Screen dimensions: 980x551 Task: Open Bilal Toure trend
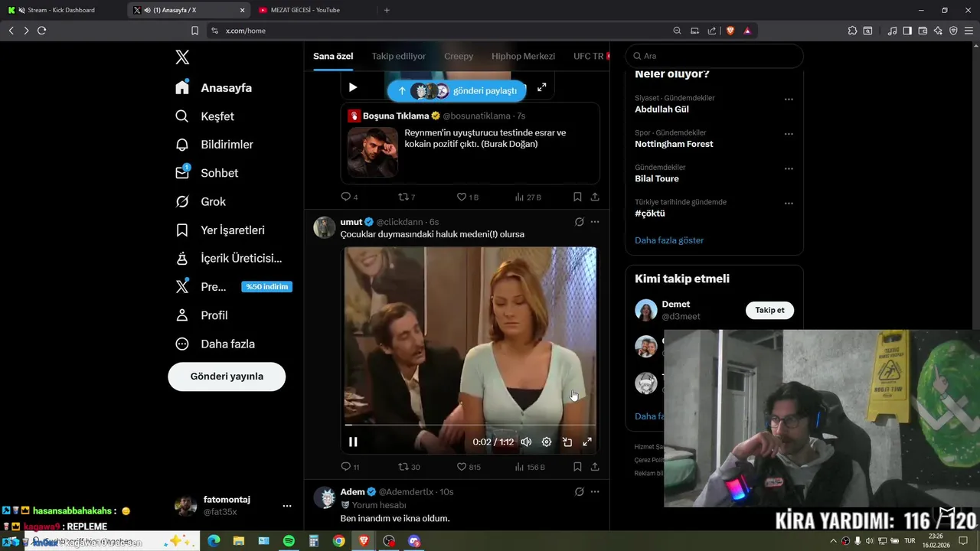(x=657, y=178)
